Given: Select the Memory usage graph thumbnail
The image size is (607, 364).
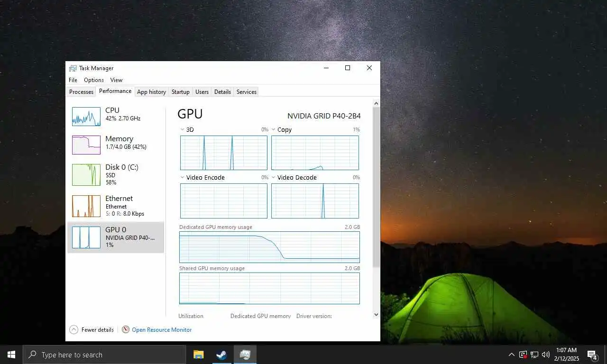Looking at the screenshot, I should 86,145.
